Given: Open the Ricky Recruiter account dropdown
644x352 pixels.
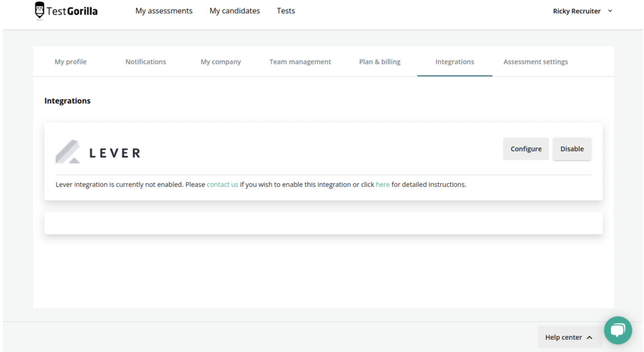Looking at the screenshot, I should tap(583, 11).
